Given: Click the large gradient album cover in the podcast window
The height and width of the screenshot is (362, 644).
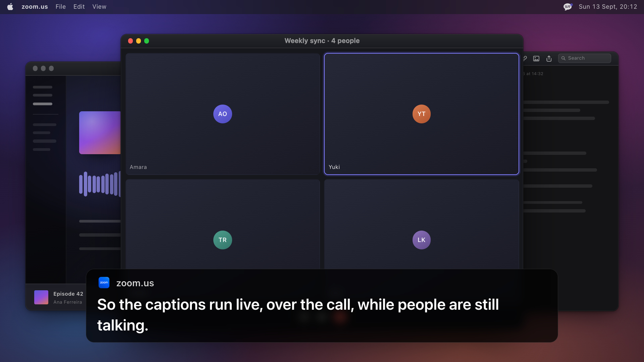Looking at the screenshot, I should click(x=100, y=133).
